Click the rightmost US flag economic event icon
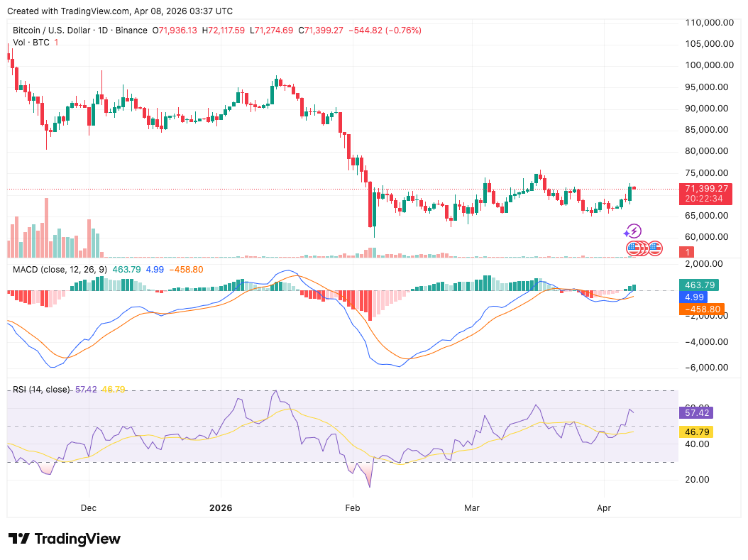The height and width of the screenshot is (560, 748). pyautogui.click(x=655, y=248)
